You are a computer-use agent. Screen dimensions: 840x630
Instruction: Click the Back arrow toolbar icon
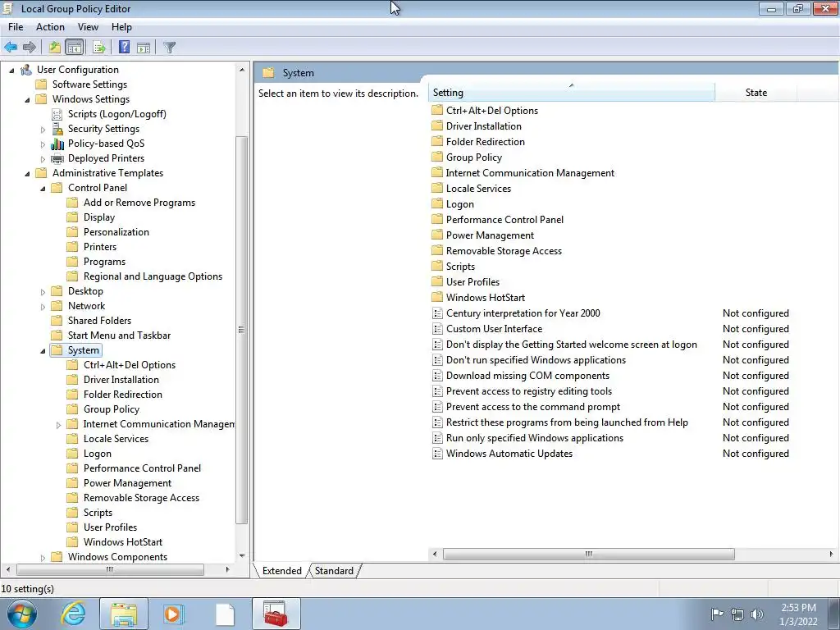pos(11,47)
